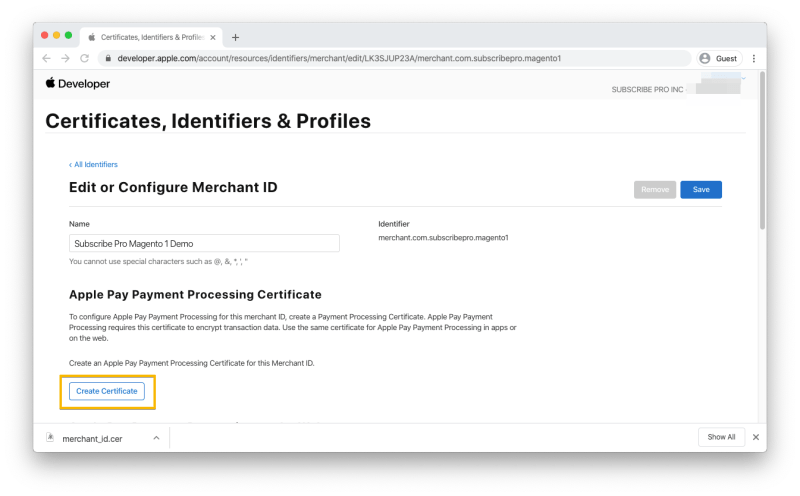Click the padlock site info icon
This screenshot has width=800, height=496.
point(108,58)
